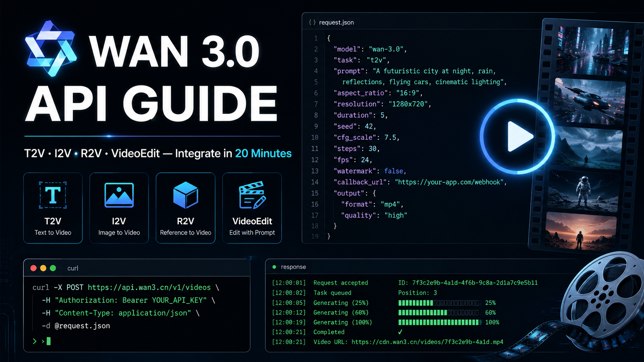The width and height of the screenshot is (644, 362).
Task: Click the [12:00:19] timestamp
Action: (289, 322)
